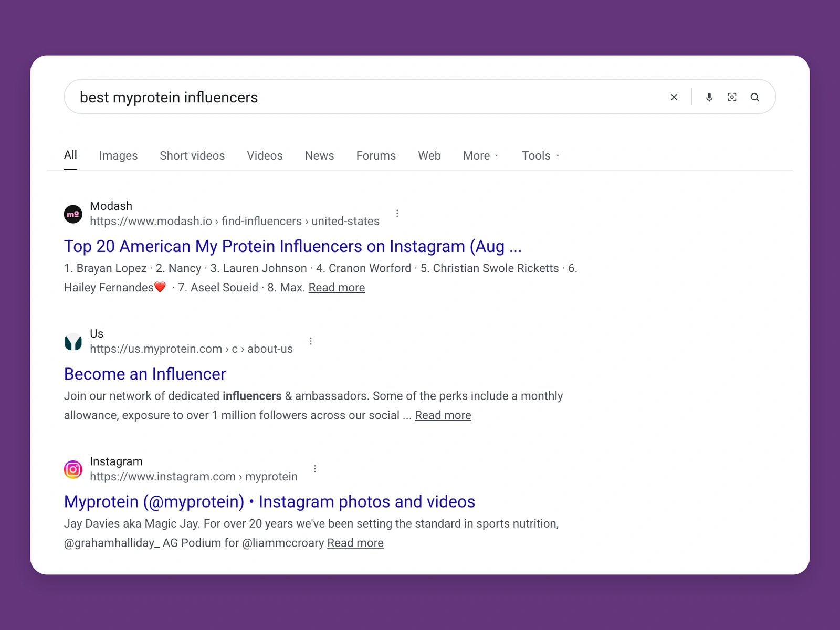The image size is (840, 630).
Task: Open 'Top 20 American My Protein Influencers' result
Action: (x=293, y=246)
